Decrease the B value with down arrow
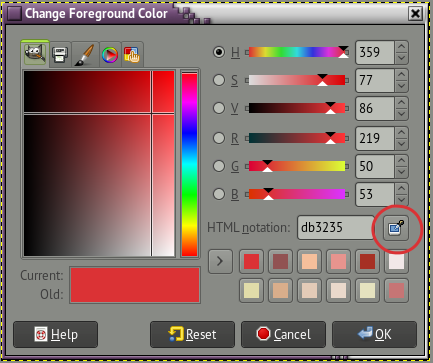The image size is (433, 363). [x=402, y=200]
